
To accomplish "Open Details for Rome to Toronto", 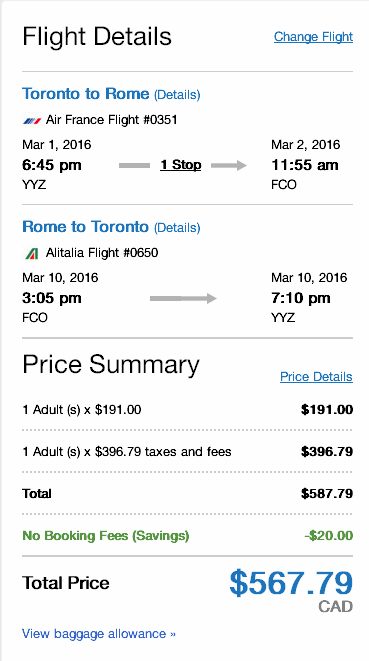I will [x=177, y=228].
